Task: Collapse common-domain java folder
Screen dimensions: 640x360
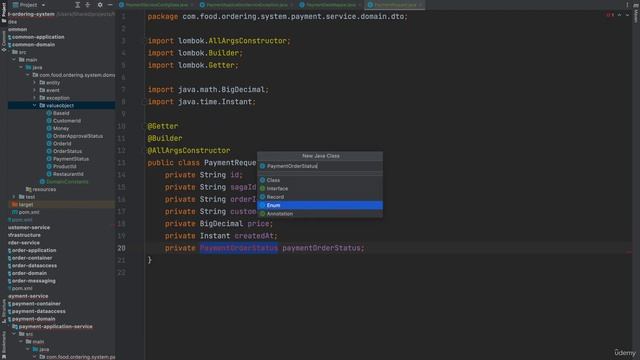Action: tap(21, 67)
